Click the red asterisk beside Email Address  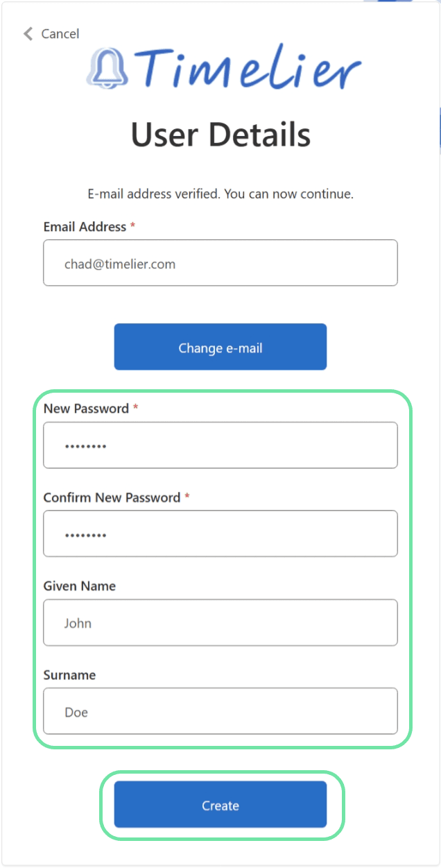click(x=132, y=227)
